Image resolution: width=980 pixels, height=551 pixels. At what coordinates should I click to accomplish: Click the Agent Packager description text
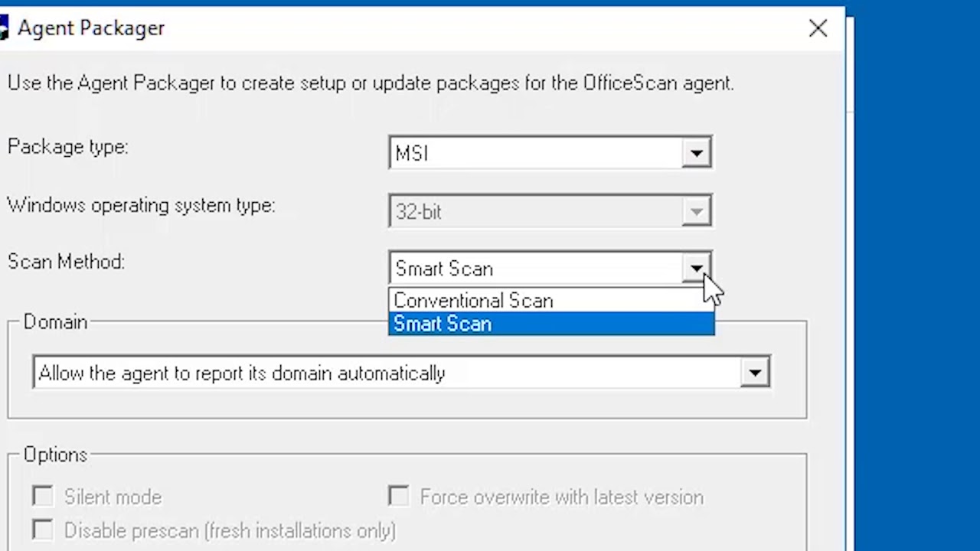[371, 83]
